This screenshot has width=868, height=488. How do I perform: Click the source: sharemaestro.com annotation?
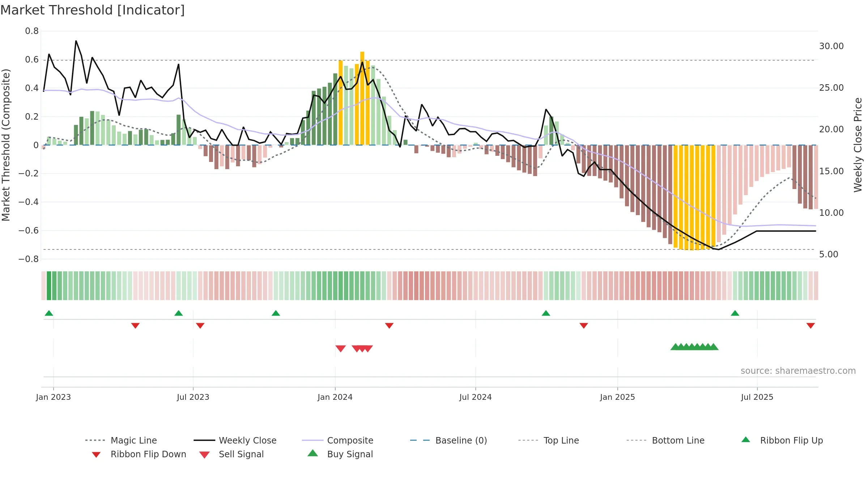798,371
